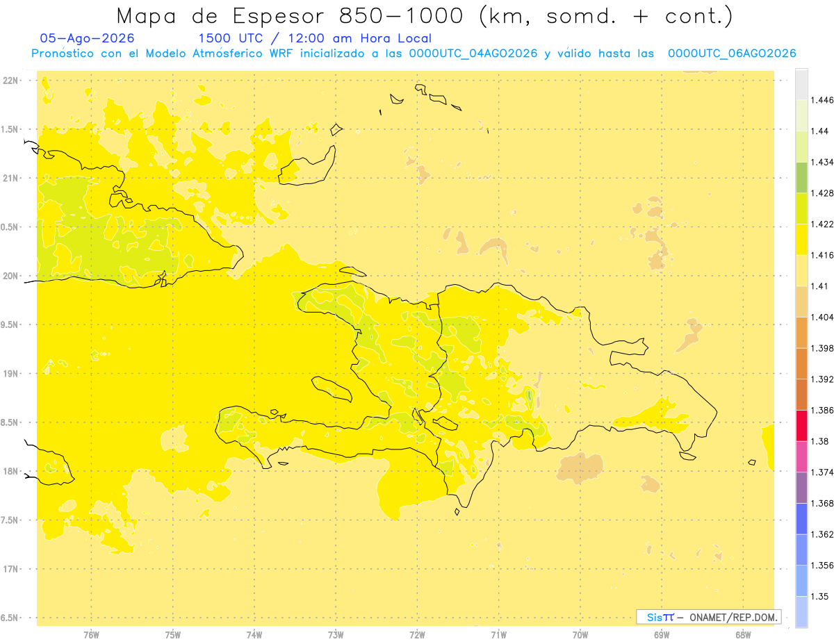Viewport: 834px width, 644px height.
Task: Pick the light gray legend swatch above 1.446
Action: [801, 84]
